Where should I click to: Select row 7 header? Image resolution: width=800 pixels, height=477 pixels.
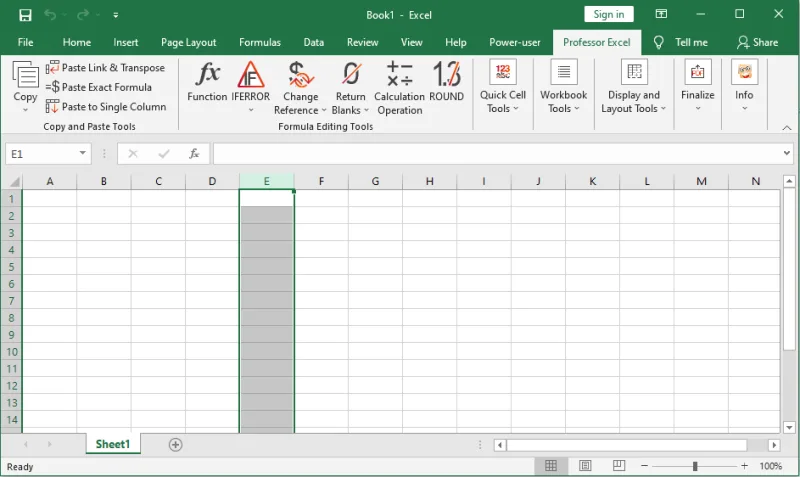tap(11, 301)
